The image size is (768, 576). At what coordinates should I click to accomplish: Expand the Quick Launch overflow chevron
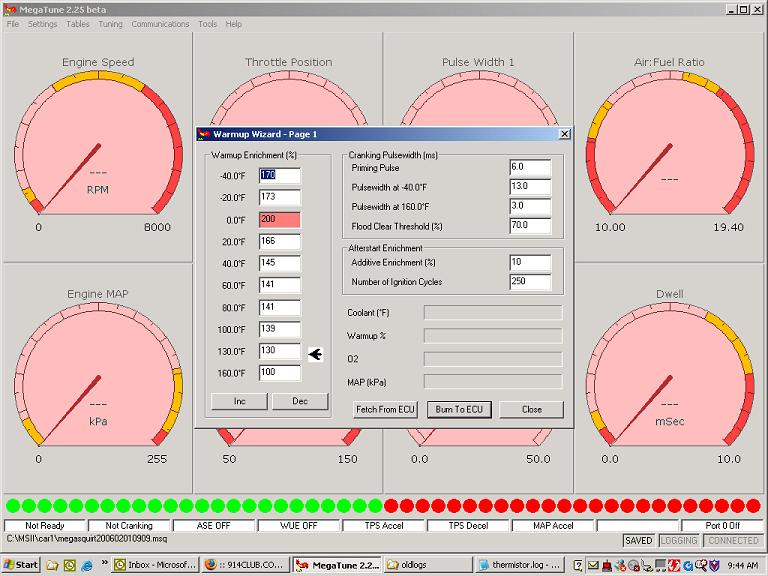(104, 562)
